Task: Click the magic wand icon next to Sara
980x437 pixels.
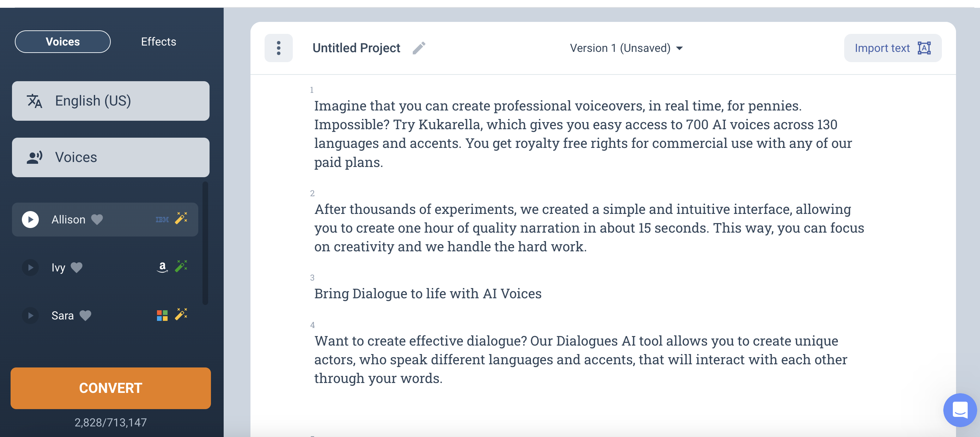Action: pos(181,314)
